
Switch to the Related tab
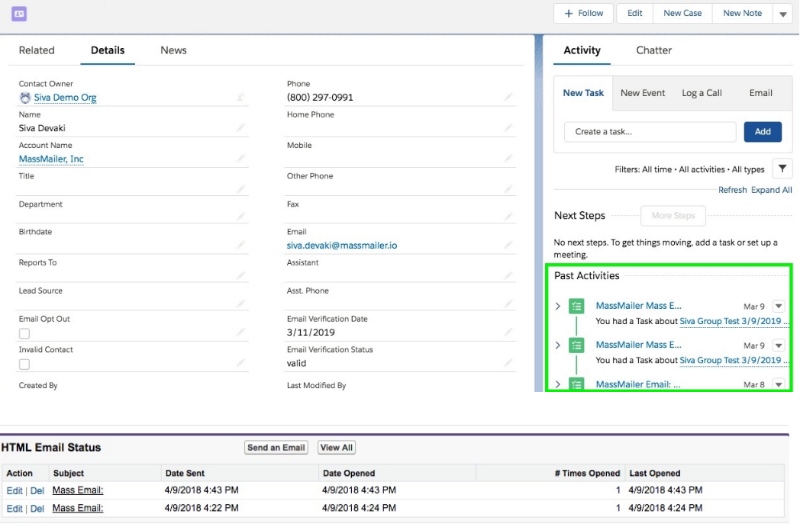[37, 50]
